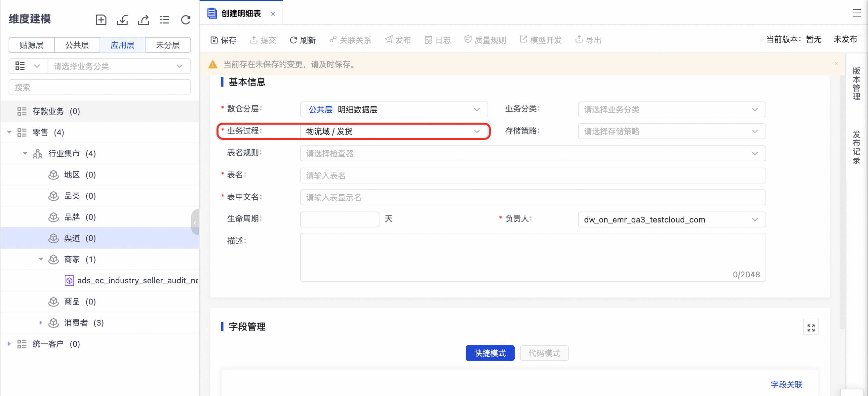Click the sidebar 搜索 search field
Viewport: 868px width, 396px height.
pyautogui.click(x=100, y=87)
